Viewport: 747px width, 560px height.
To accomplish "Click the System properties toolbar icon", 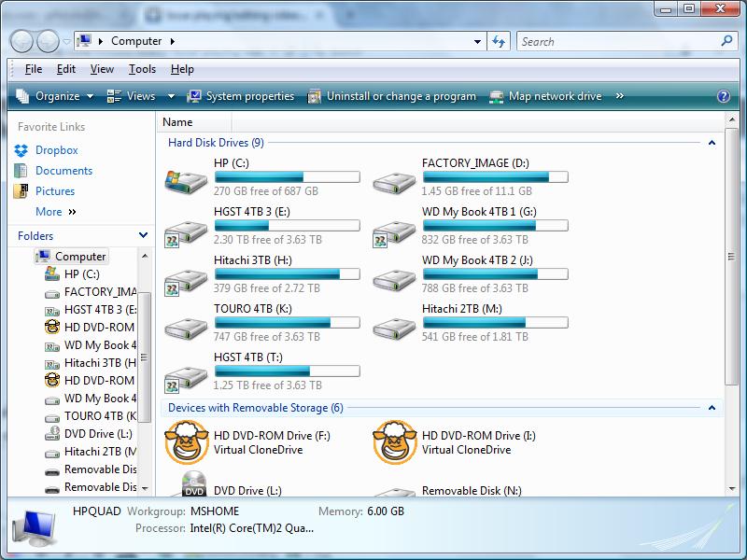I will 194,96.
